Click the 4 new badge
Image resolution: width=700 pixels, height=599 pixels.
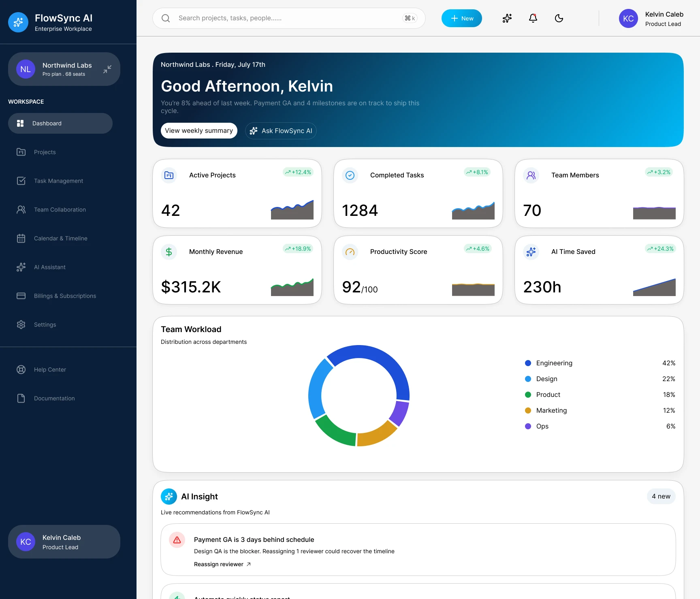(x=661, y=497)
